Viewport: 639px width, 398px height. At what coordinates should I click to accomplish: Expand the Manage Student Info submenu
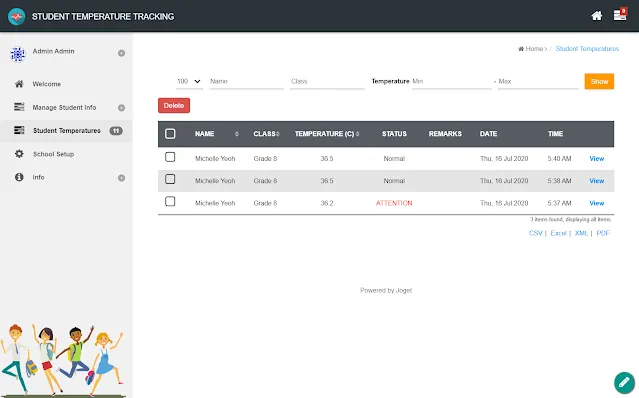121,108
